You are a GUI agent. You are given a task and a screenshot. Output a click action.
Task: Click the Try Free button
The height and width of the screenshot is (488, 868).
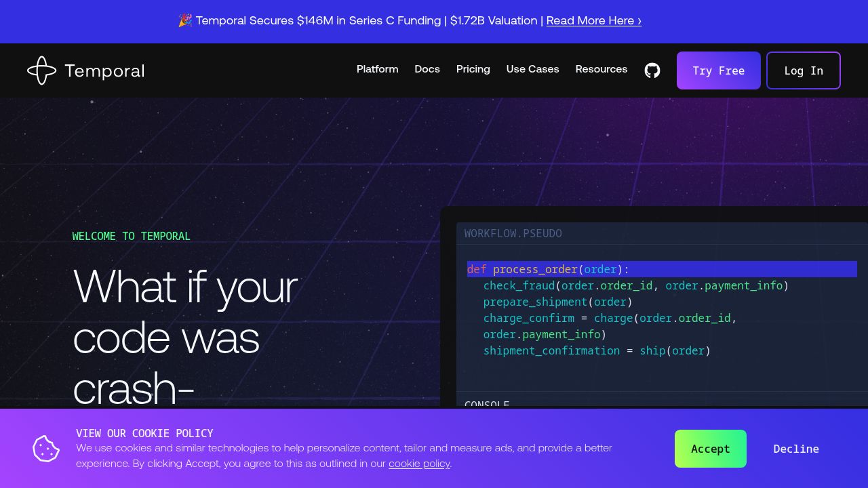719,70
